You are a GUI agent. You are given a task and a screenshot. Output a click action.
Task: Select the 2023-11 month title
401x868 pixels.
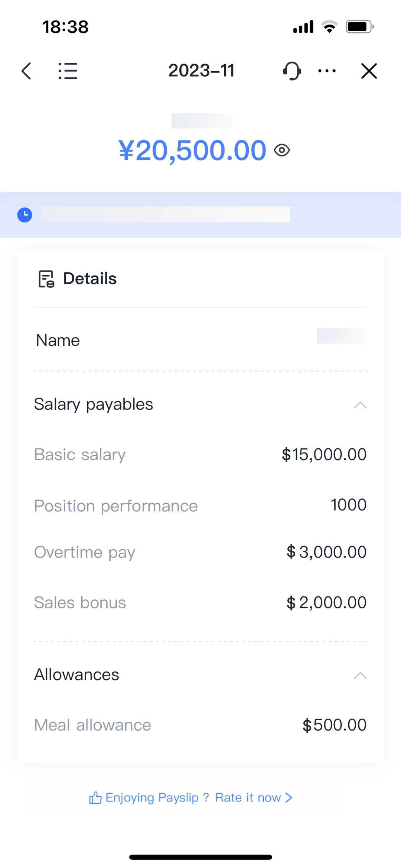click(x=201, y=70)
